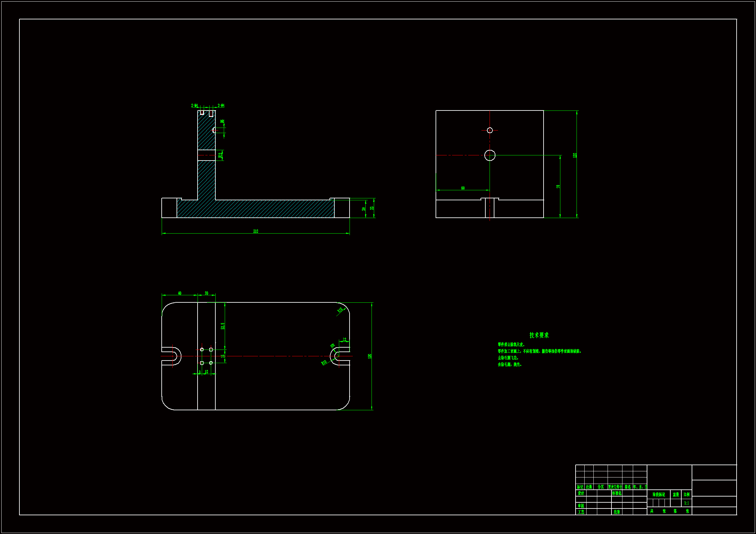The height and width of the screenshot is (534, 756).
Task: Click the 1:1 scale value cell
Action: 686,503
